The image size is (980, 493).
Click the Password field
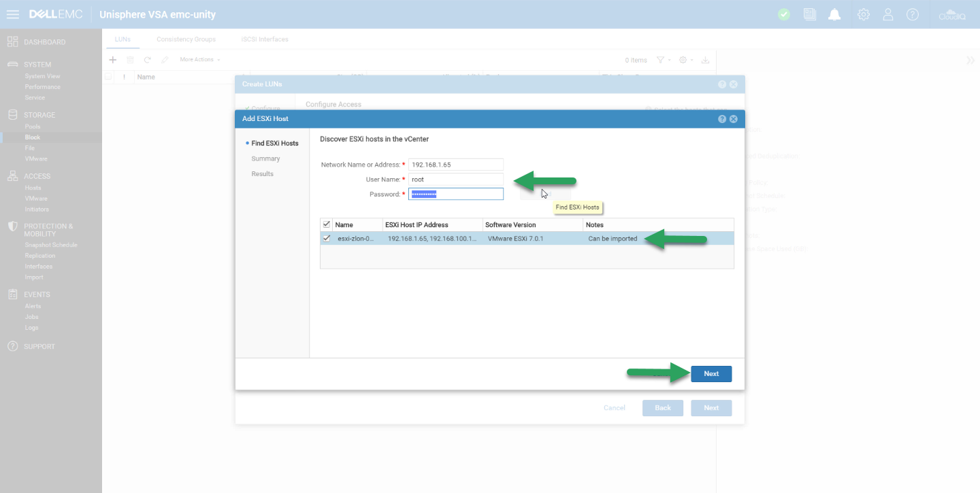pos(456,194)
